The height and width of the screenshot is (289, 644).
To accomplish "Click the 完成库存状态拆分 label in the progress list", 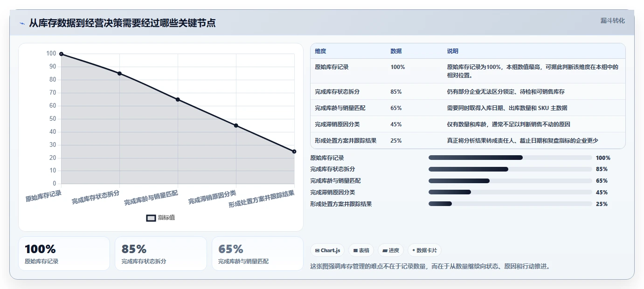I will 332,169.
